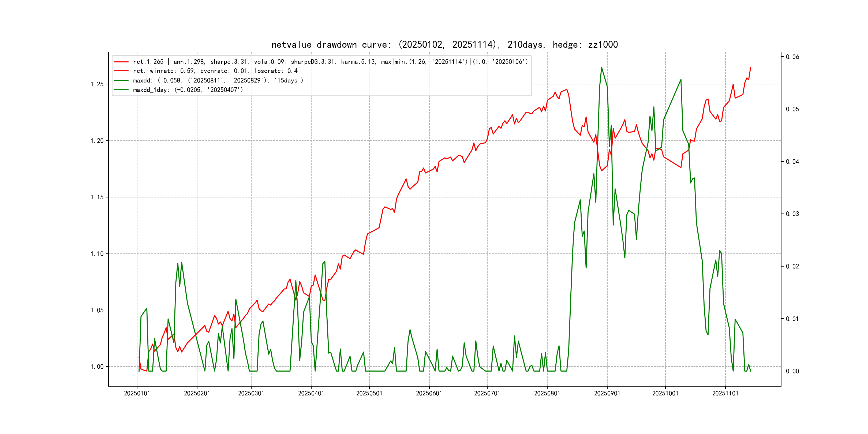Click the 20250901 x-axis date label

pos(607,394)
